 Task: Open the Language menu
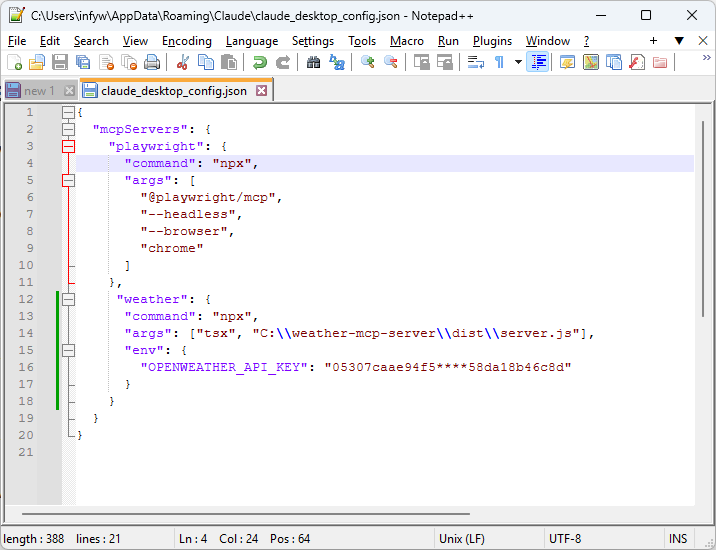252,41
